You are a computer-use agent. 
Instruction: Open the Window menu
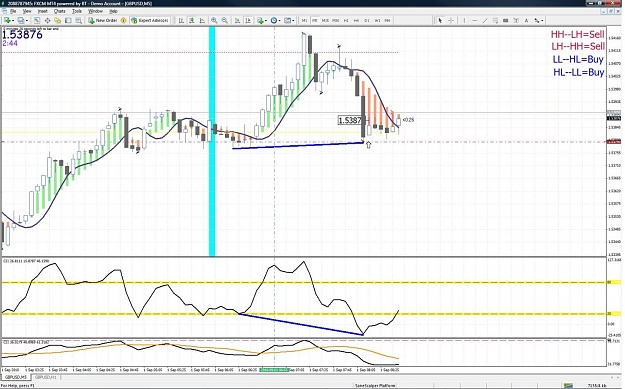pos(95,11)
